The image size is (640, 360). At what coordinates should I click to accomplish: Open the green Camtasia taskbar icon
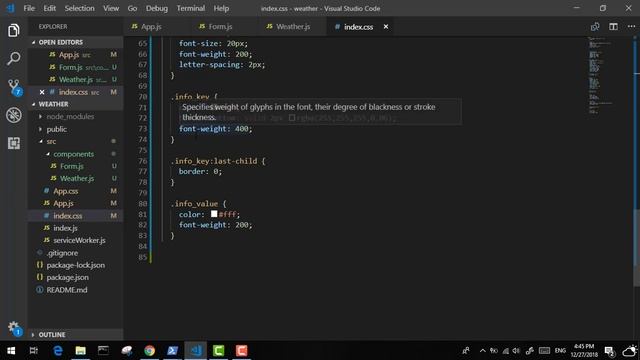coord(218,351)
